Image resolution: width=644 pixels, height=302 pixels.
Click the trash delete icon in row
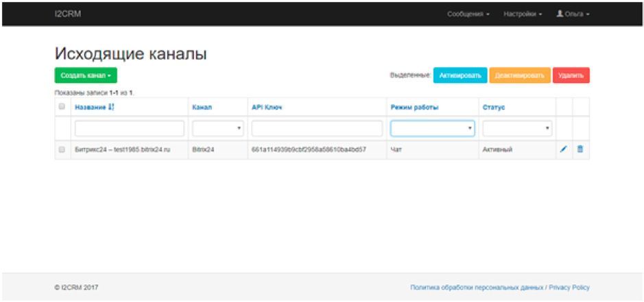[580, 149]
